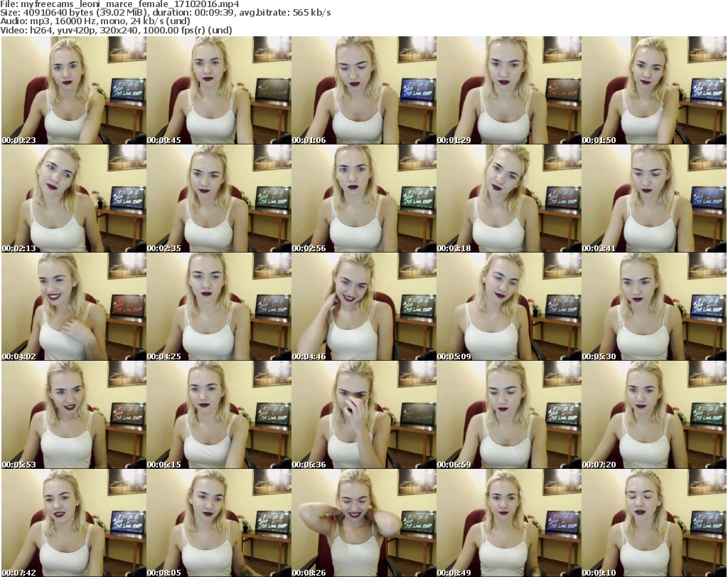Select the frame at 00:04:02

tap(74, 307)
